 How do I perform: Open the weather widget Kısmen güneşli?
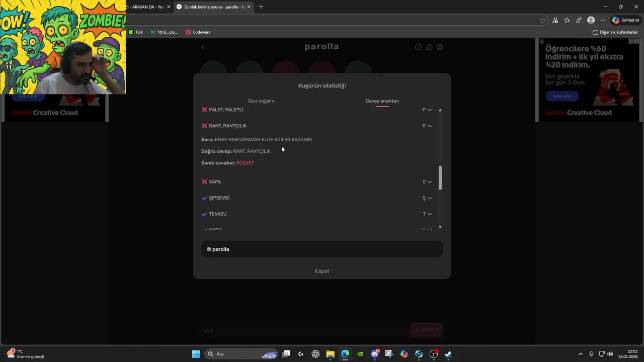[x=25, y=354]
